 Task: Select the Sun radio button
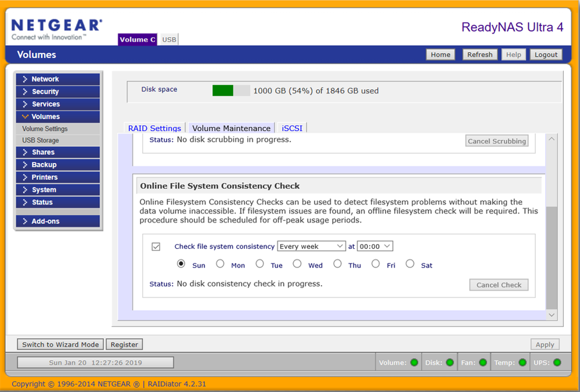coord(181,264)
